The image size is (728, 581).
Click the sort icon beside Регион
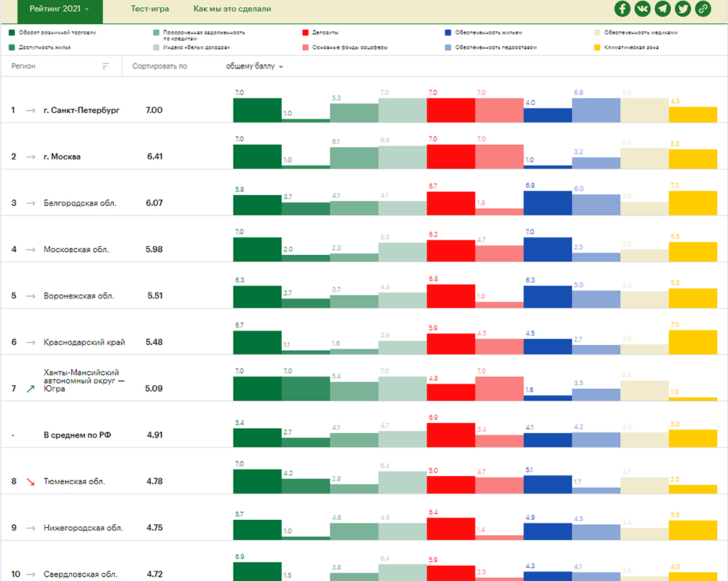coord(106,66)
